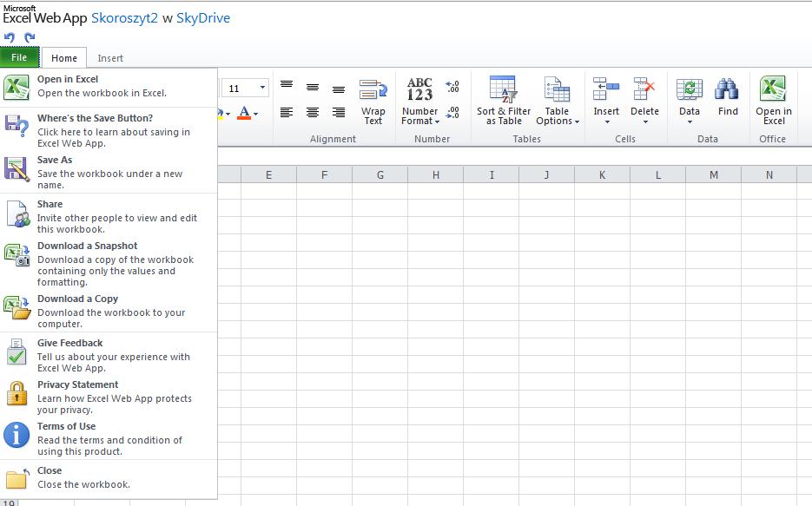Click the feedback clipboard checkmark icon
Screen dimensions: 812x506
point(17,352)
